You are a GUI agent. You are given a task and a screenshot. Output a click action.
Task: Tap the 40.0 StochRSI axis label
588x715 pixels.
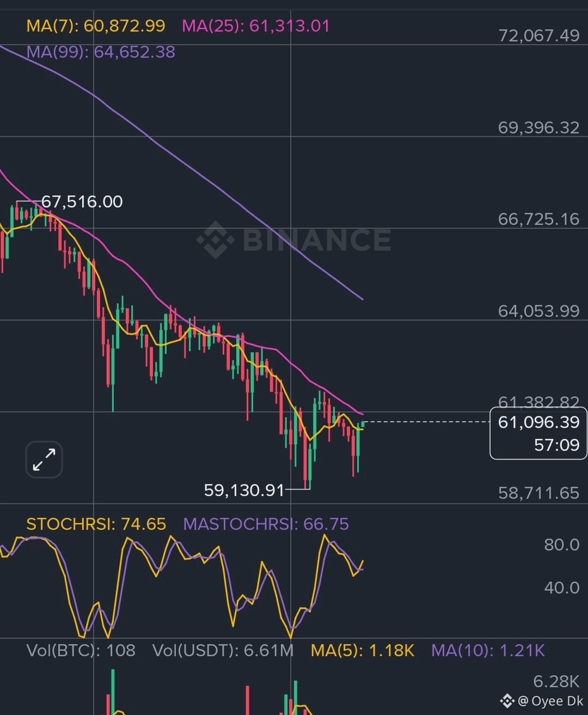coord(562,588)
